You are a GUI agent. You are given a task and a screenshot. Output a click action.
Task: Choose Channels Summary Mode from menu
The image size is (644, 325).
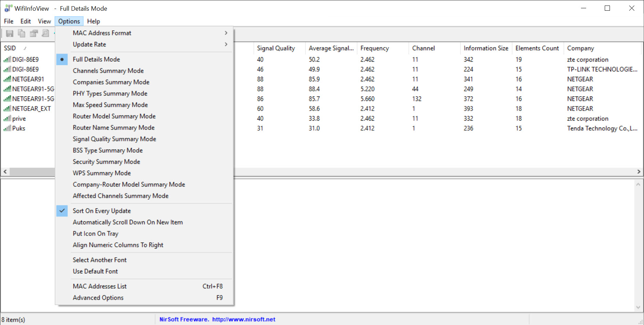point(108,71)
